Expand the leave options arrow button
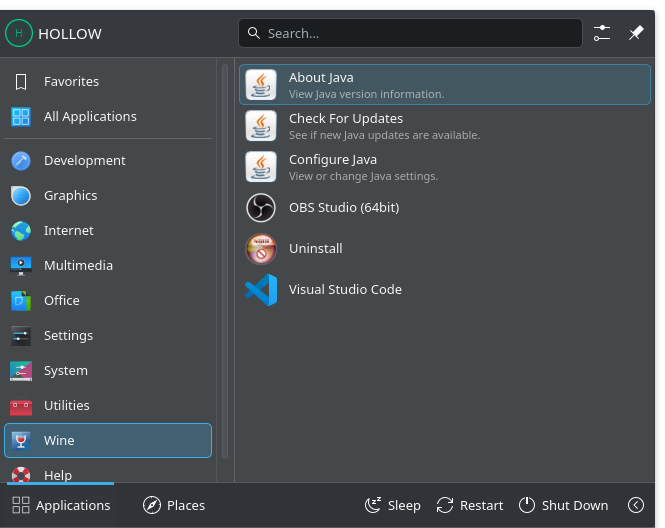 tap(636, 505)
